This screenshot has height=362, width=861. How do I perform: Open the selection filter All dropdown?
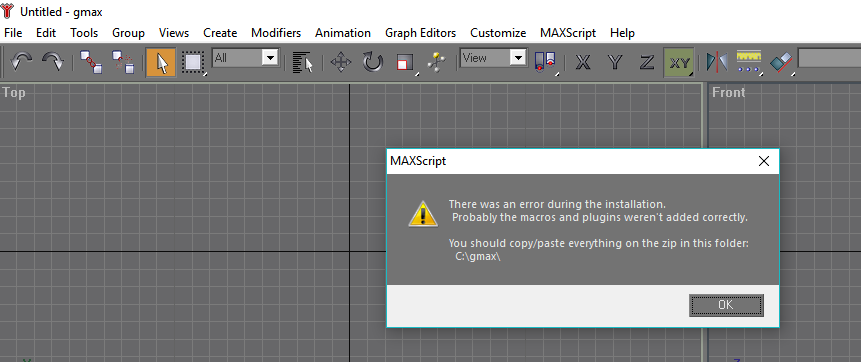(245, 58)
